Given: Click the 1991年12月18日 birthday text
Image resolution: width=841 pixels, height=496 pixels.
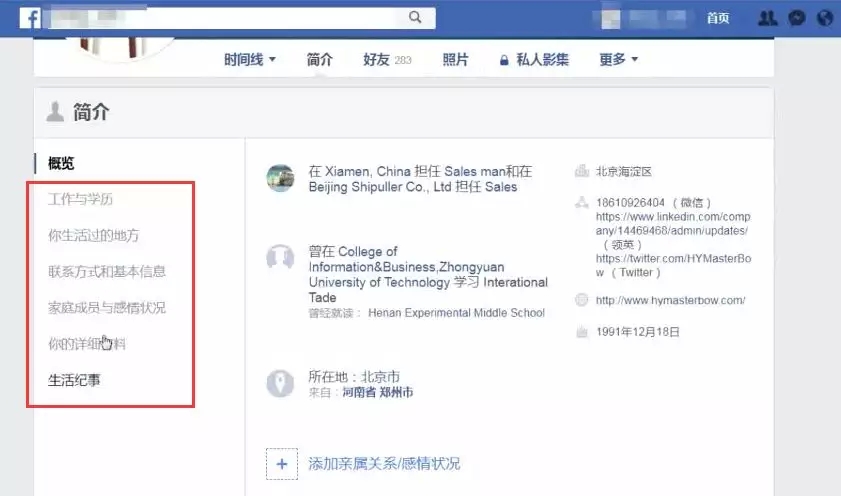Looking at the screenshot, I should pos(638,332).
